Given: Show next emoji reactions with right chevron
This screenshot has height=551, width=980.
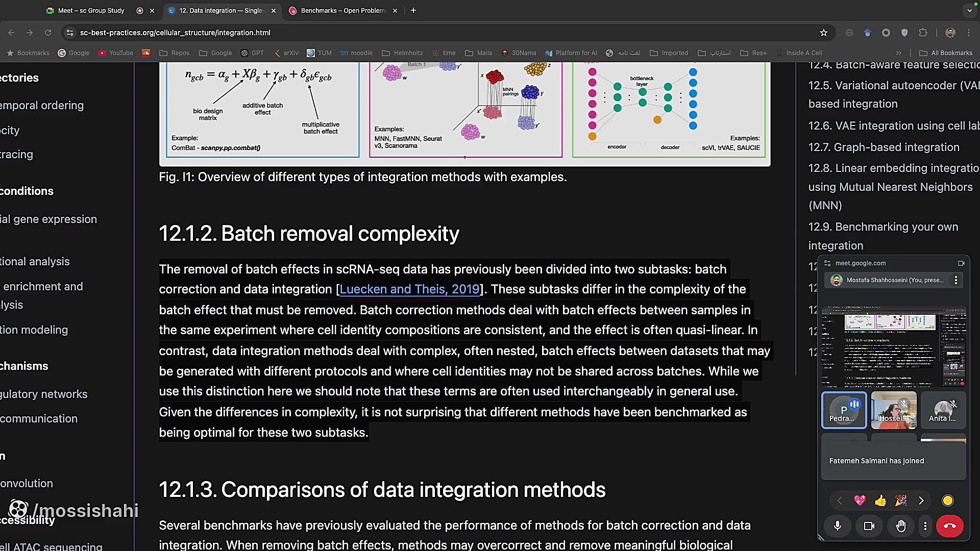Looking at the screenshot, I should (921, 501).
